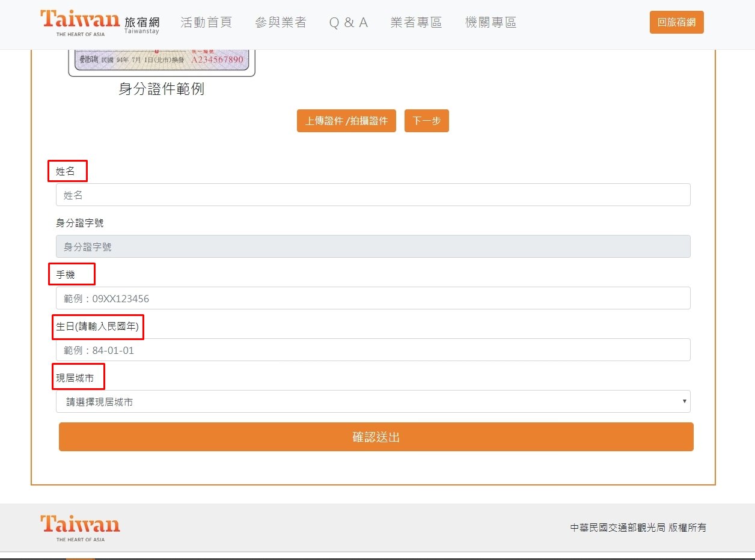Open the 機關專區 nav link
755x560 pixels.
pos(491,23)
